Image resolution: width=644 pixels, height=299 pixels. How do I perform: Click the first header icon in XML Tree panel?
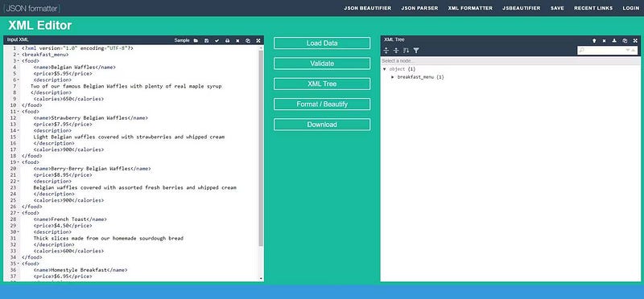(594, 41)
